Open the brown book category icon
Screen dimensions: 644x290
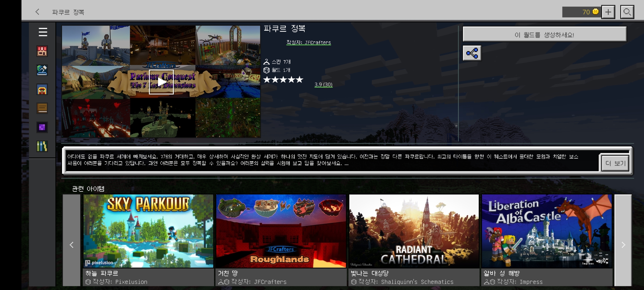click(x=42, y=108)
